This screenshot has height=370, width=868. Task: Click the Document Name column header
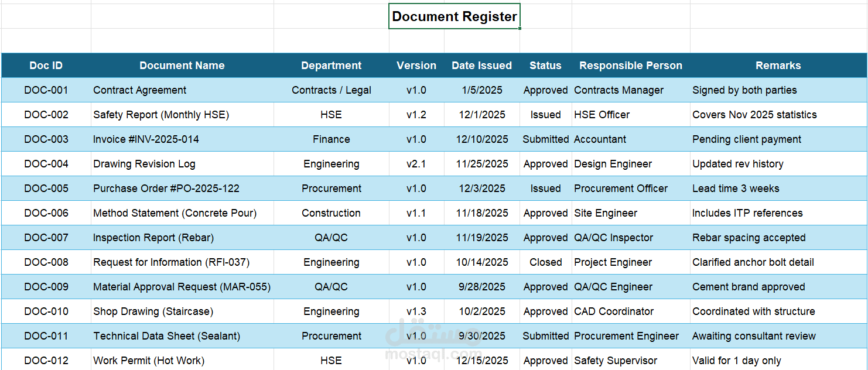[182, 66]
